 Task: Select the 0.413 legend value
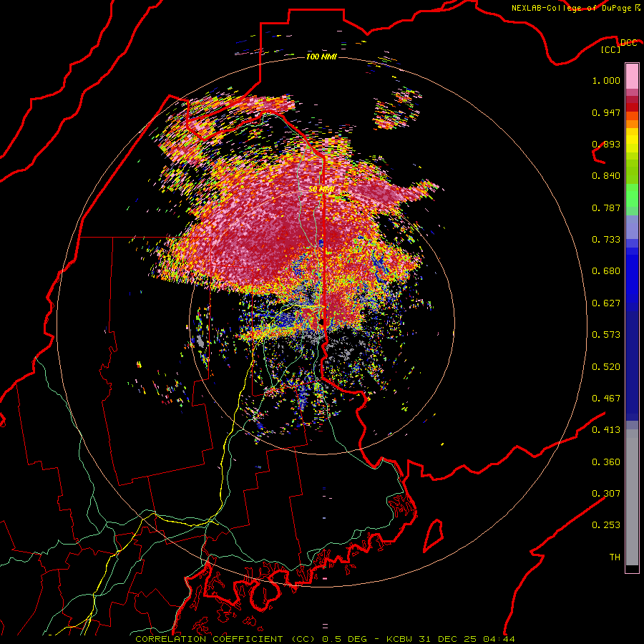pyautogui.click(x=606, y=430)
